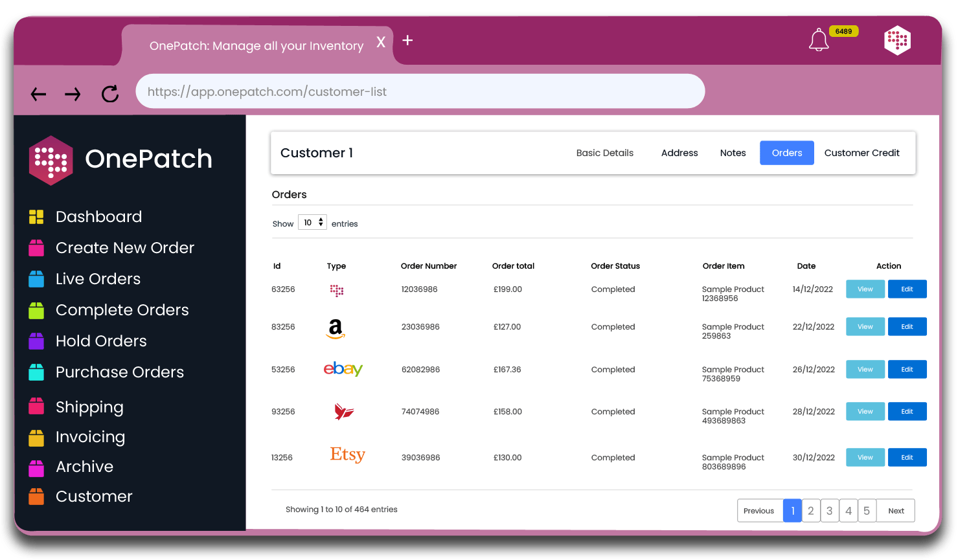
Task: Select the Etsy icon for order 39036986
Action: (347, 454)
